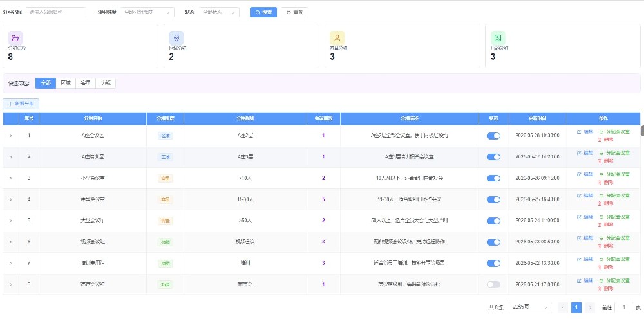Go to pagination page 1

coord(576,307)
